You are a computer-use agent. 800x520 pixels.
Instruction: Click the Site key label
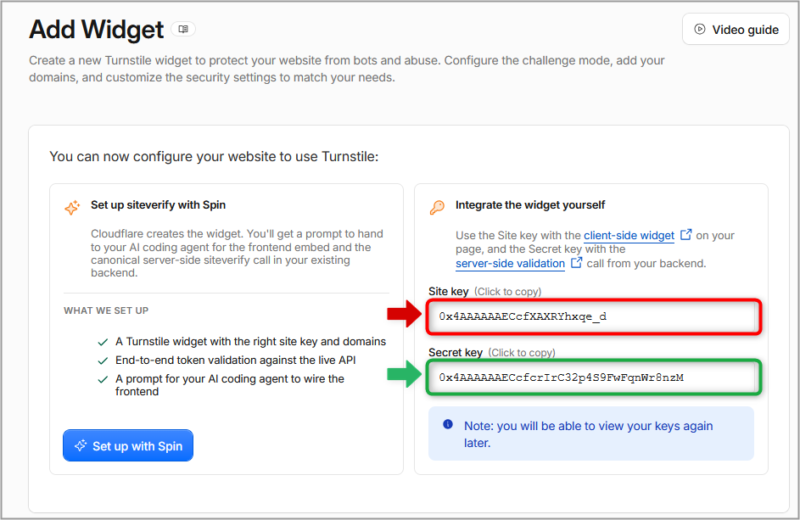coord(448,291)
